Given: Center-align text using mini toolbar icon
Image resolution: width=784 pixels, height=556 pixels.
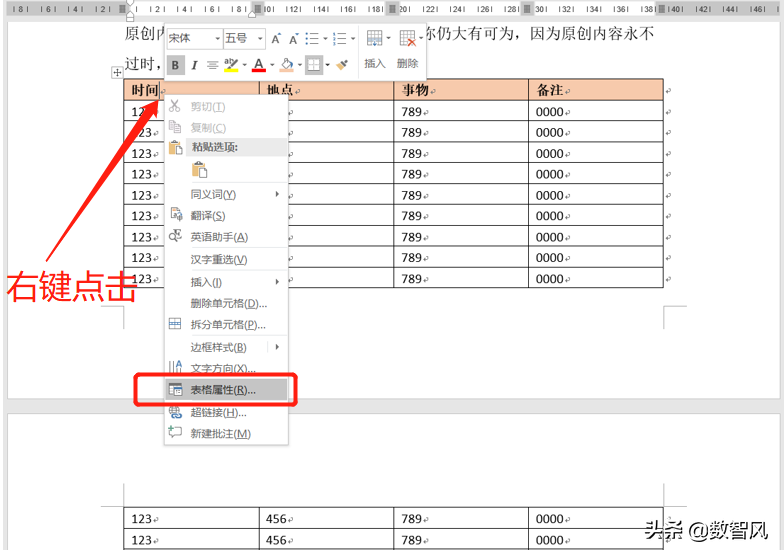Looking at the screenshot, I should pos(212,65).
